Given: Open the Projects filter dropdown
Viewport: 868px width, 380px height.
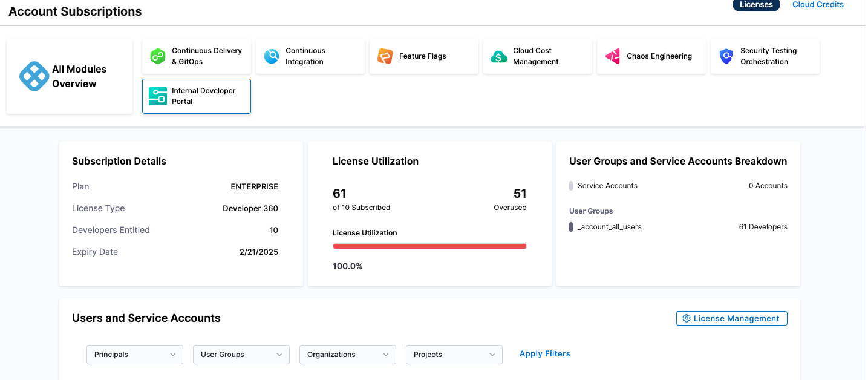Looking at the screenshot, I should tap(454, 355).
